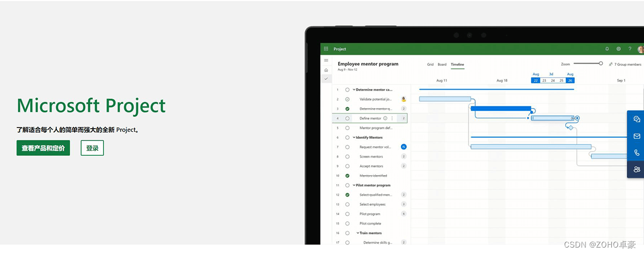The image size is (644, 254).
Task: Click the Determine skills g... task name
Action: coord(378,243)
